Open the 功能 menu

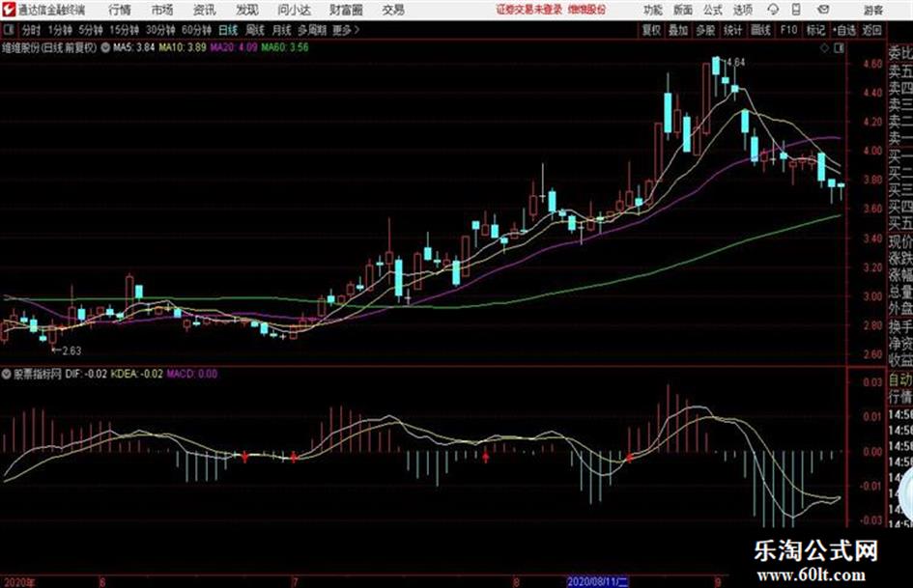coord(653,10)
